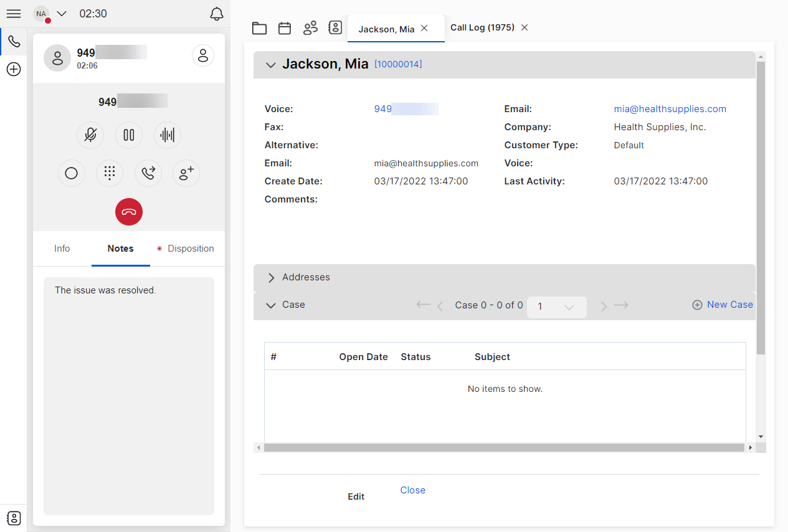This screenshot has width=788, height=532.
Task: Close the Call Log tab
Action: click(x=525, y=27)
